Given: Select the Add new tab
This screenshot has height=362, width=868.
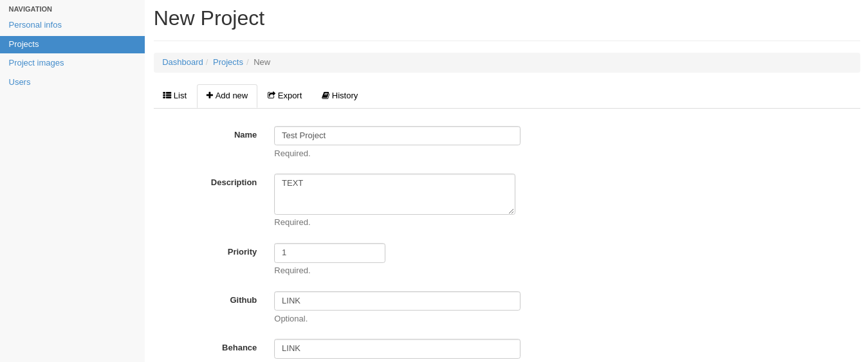Looking at the screenshot, I should tap(227, 96).
